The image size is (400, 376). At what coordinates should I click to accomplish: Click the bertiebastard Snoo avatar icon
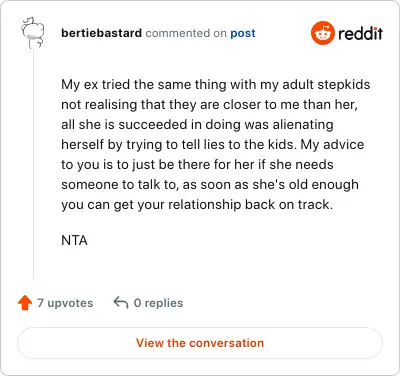click(32, 33)
